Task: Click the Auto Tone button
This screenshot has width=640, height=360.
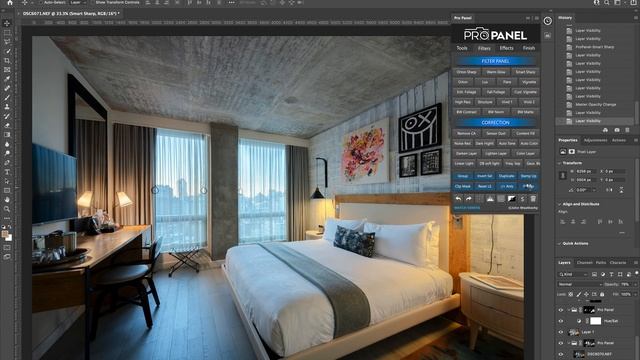Action: (x=507, y=144)
